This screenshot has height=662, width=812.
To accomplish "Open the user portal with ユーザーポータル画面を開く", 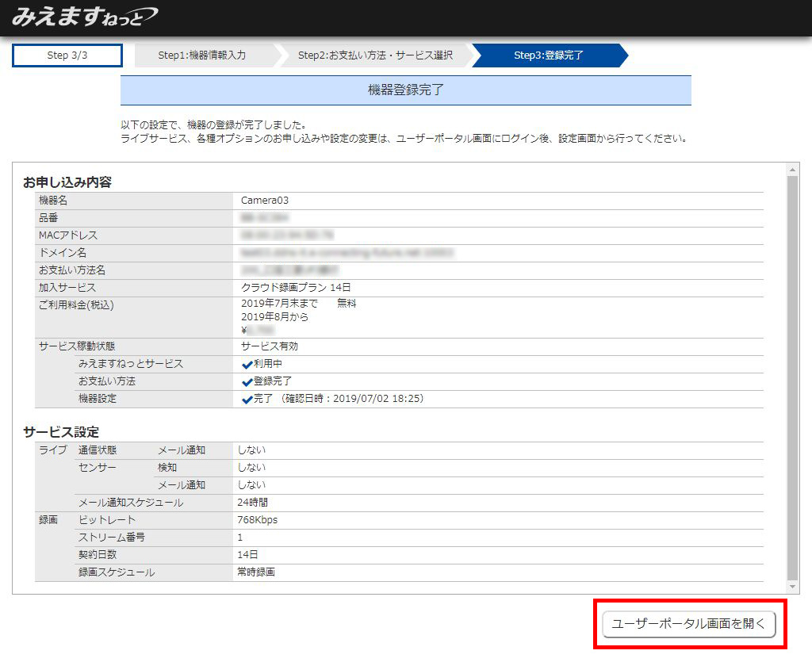I will tap(689, 624).
